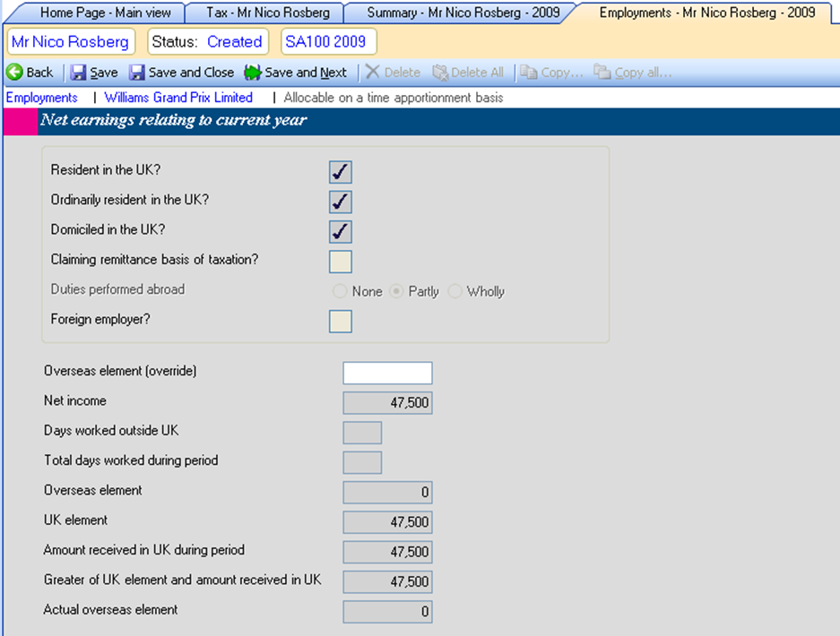
Task: Switch to Home Page - Main view tab
Action: [105, 13]
